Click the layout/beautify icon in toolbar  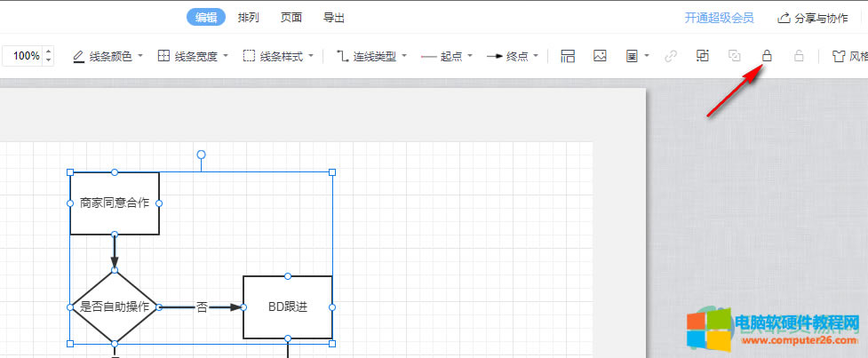point(568,56)
